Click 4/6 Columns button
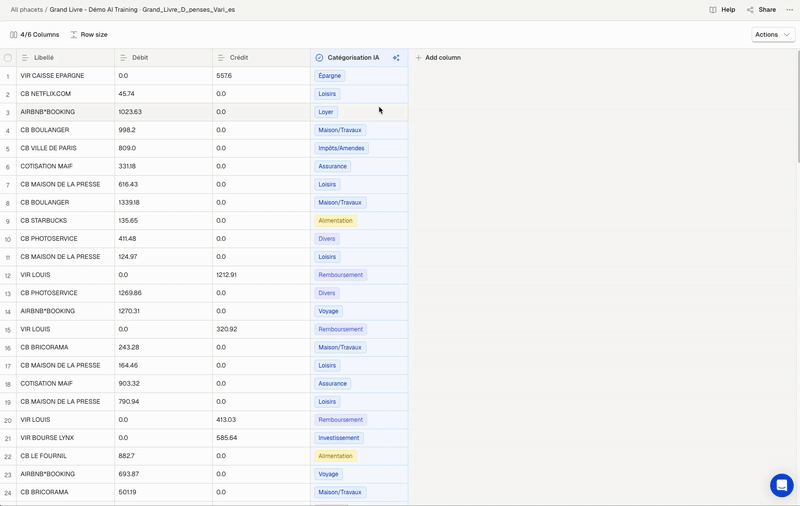The width and height of the screenshot is (800, 506). click(x=35, y=35)
